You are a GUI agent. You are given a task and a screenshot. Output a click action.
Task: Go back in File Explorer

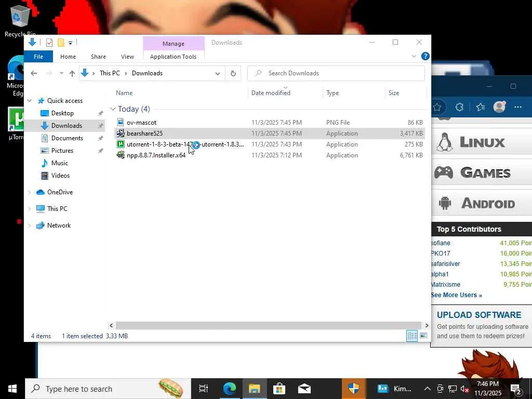(34, 73)
